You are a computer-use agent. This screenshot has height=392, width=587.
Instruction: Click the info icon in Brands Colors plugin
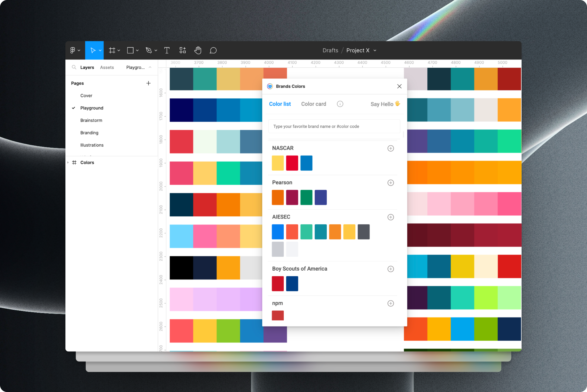coord(340,104)
